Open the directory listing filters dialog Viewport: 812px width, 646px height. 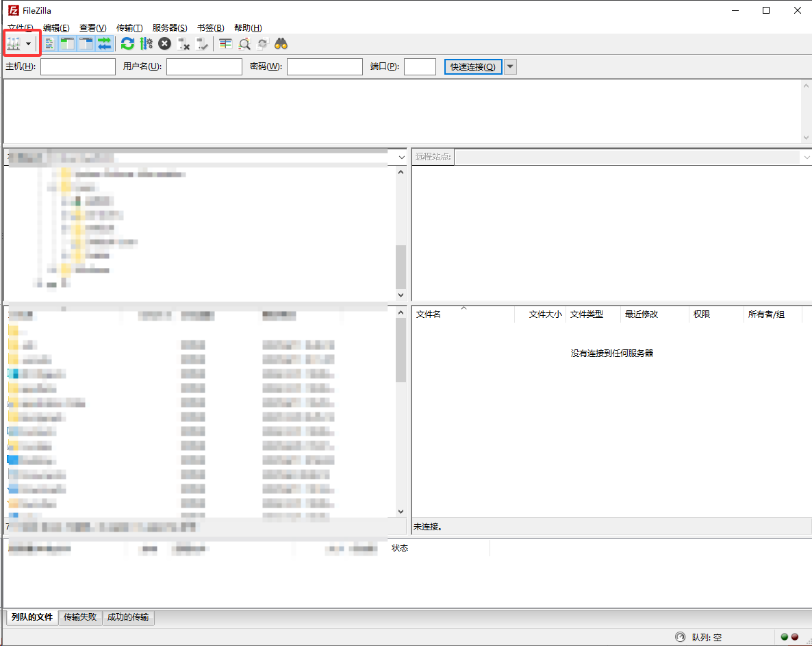225,44
